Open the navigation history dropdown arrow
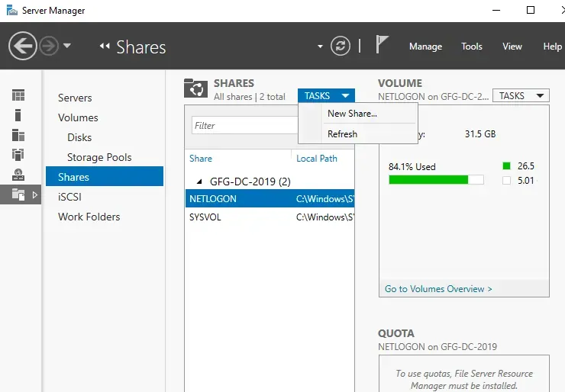 click(67, 46)
